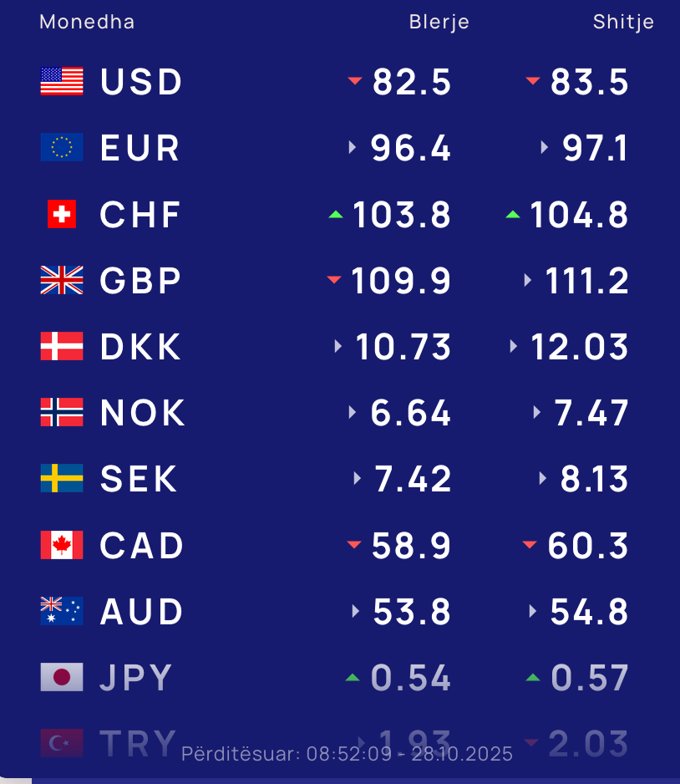This screenshot has height=784, width=680.
Task: Click the United States flag icon
Action: [x=62, y=81]
